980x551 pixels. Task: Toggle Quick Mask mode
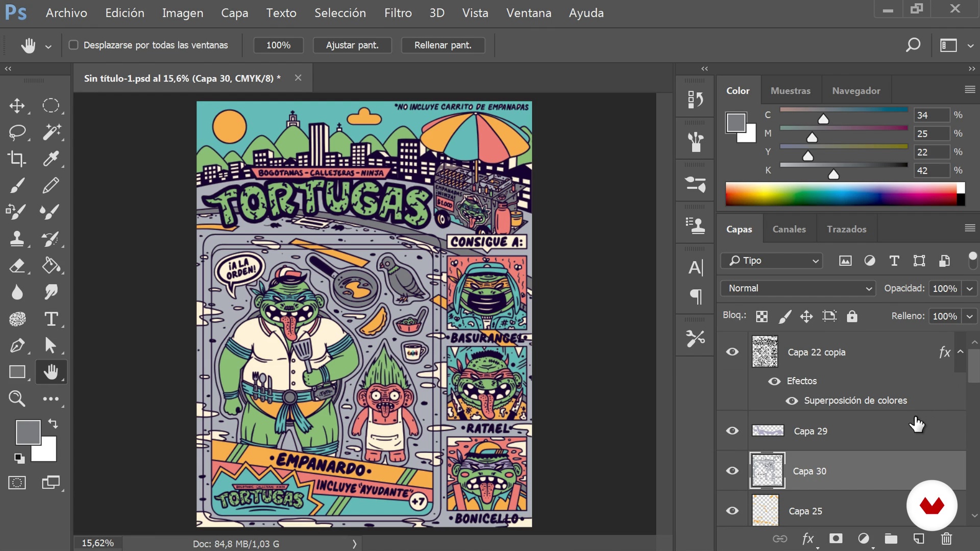click(17, 483)
